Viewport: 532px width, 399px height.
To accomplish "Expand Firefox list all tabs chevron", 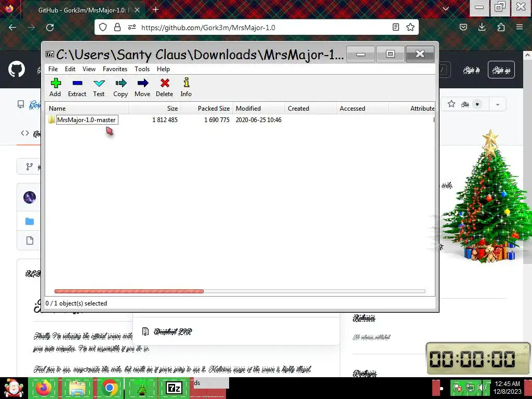I will [446, 9].
